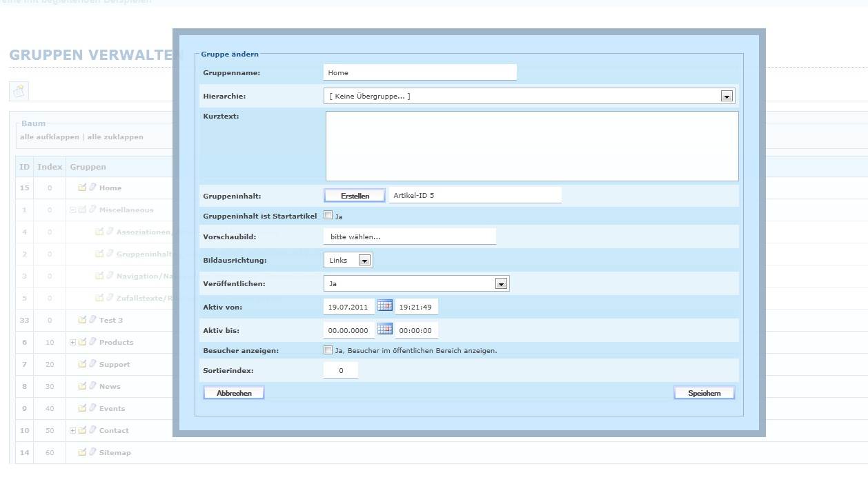Expand the Products tree node

(72, 342)
